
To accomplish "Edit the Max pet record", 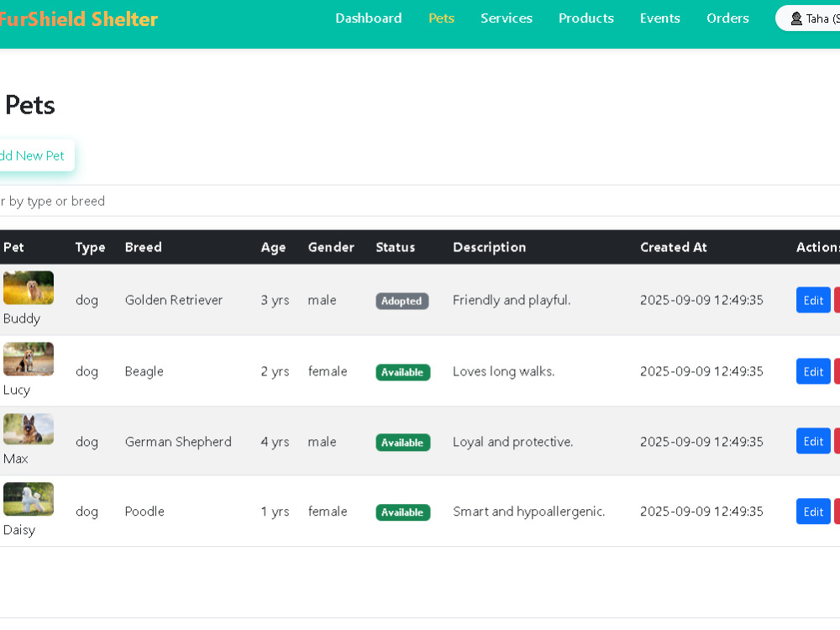I will [x=813, y=441].
